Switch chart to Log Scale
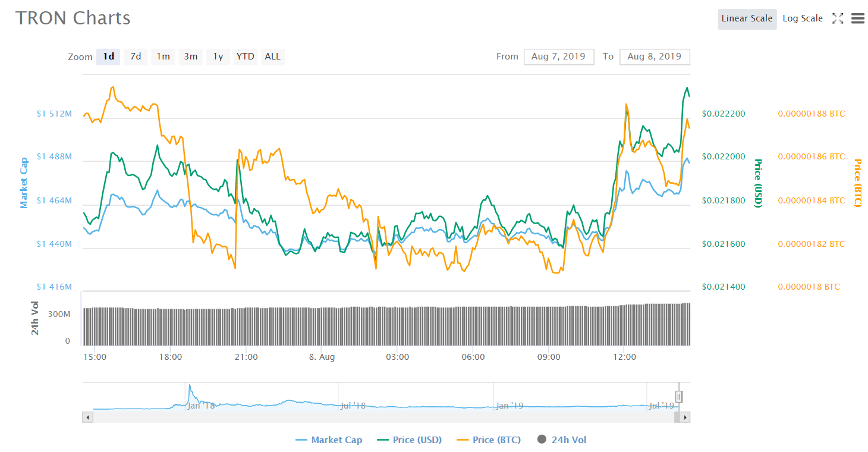 [803, 18]
